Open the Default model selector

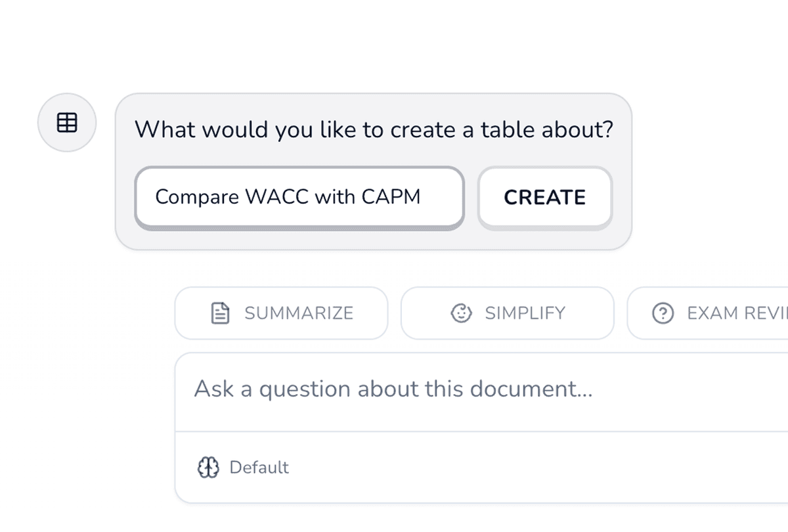click(244, 468)
